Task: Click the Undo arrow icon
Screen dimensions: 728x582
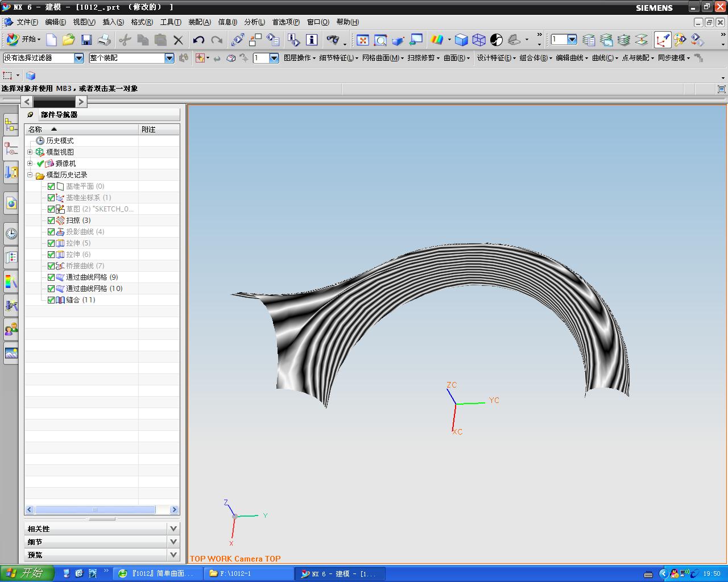Action: coord(198,40)
